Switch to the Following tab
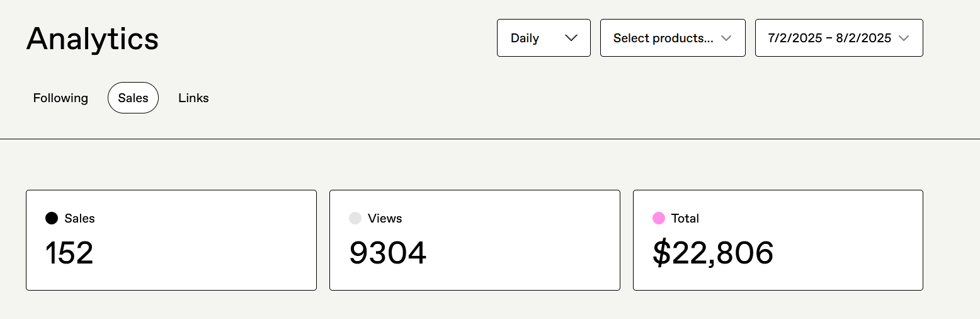 (60, 98)
